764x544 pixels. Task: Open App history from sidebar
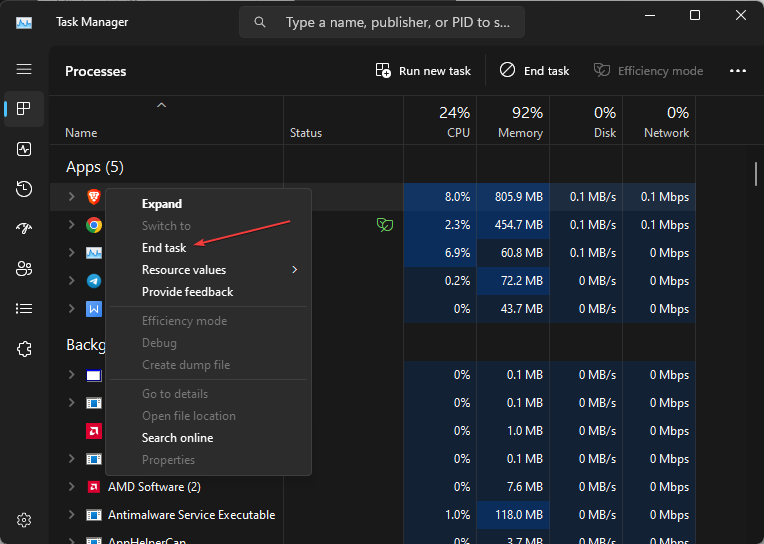[24, 189]
